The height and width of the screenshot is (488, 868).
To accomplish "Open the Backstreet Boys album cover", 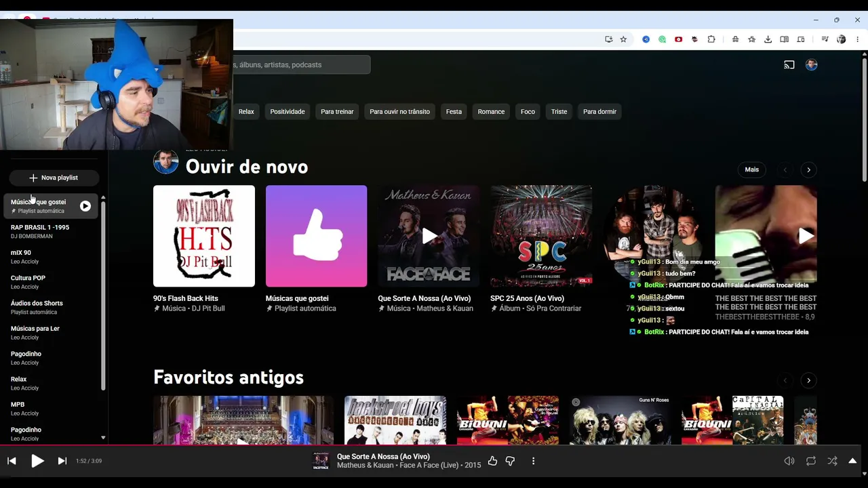I will pos(395,420).
